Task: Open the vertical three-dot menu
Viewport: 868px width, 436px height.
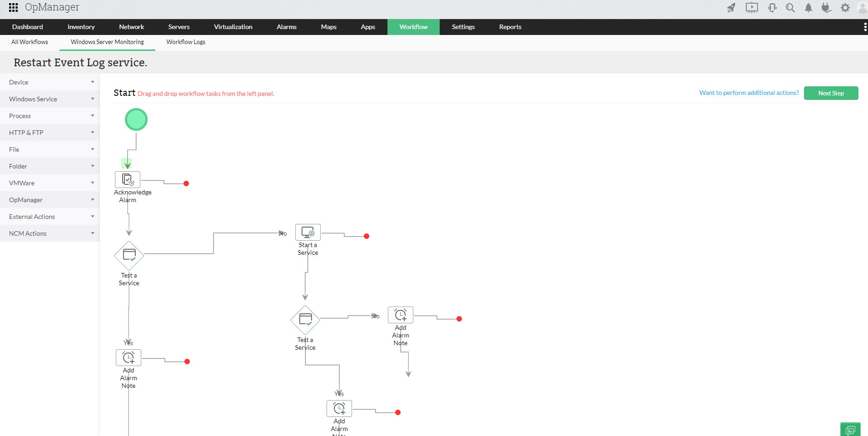Action: tap(865, 27)
